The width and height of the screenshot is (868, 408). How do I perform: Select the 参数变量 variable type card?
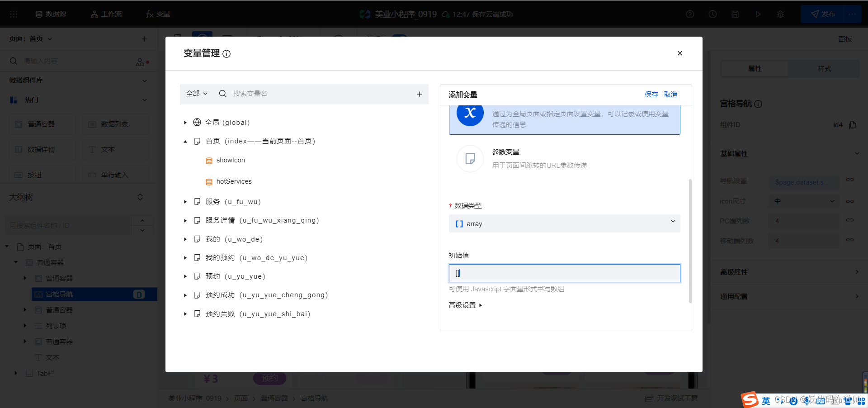tap(564, 159)
